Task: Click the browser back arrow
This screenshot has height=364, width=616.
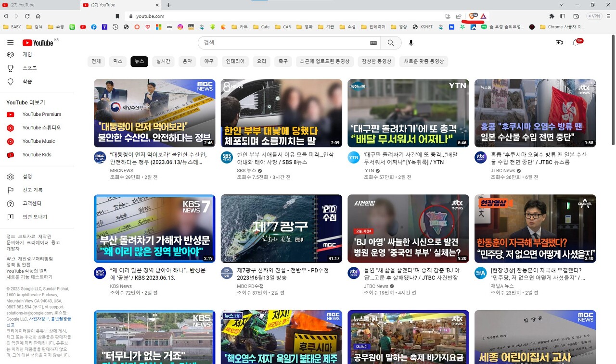Action: click(6, 16)
